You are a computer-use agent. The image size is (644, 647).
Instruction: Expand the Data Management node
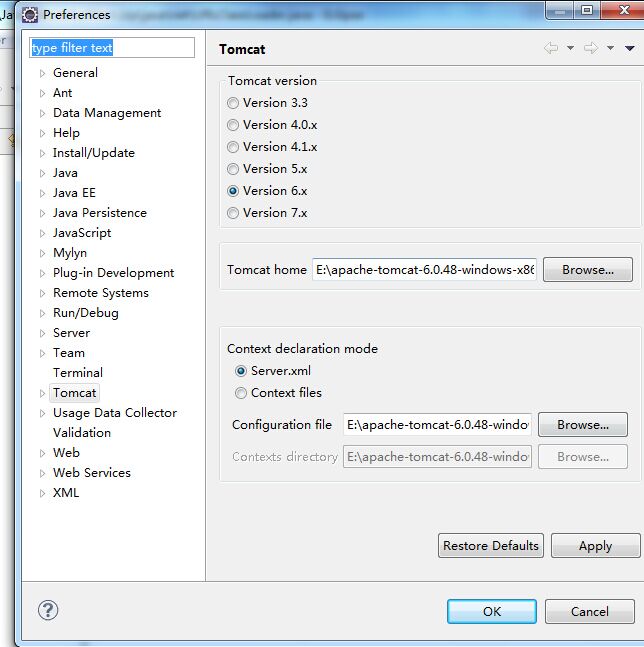pos(42,113)
